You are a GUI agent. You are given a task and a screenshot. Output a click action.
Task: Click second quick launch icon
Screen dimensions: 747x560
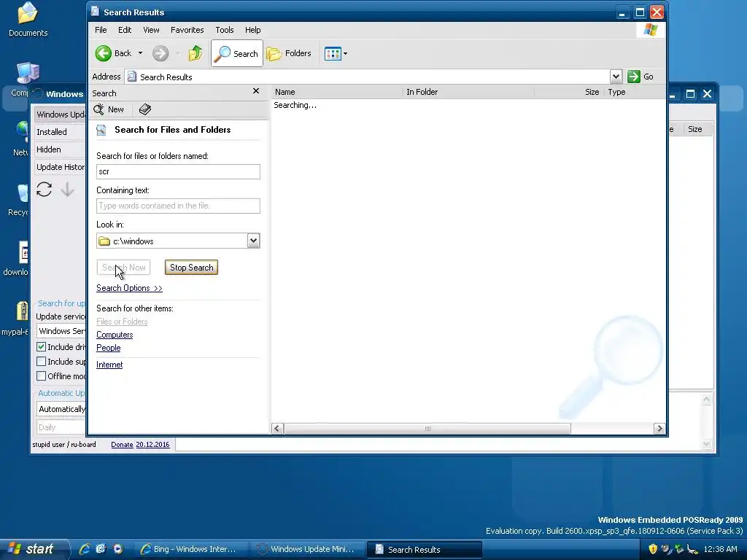[101, 549]
